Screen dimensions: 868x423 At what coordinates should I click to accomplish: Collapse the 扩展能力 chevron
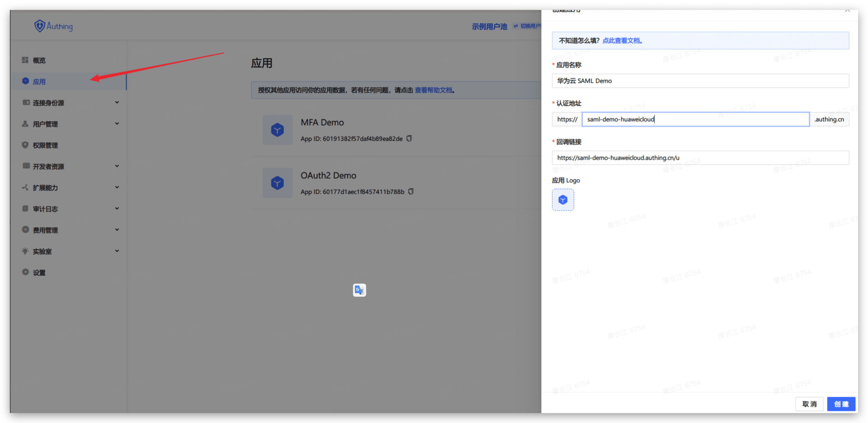117,187
